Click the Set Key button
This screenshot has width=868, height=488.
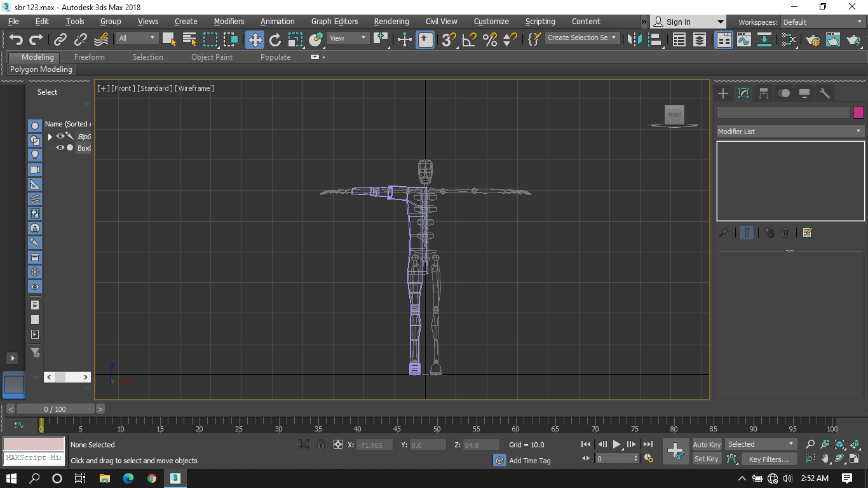[x=707, y=459]
